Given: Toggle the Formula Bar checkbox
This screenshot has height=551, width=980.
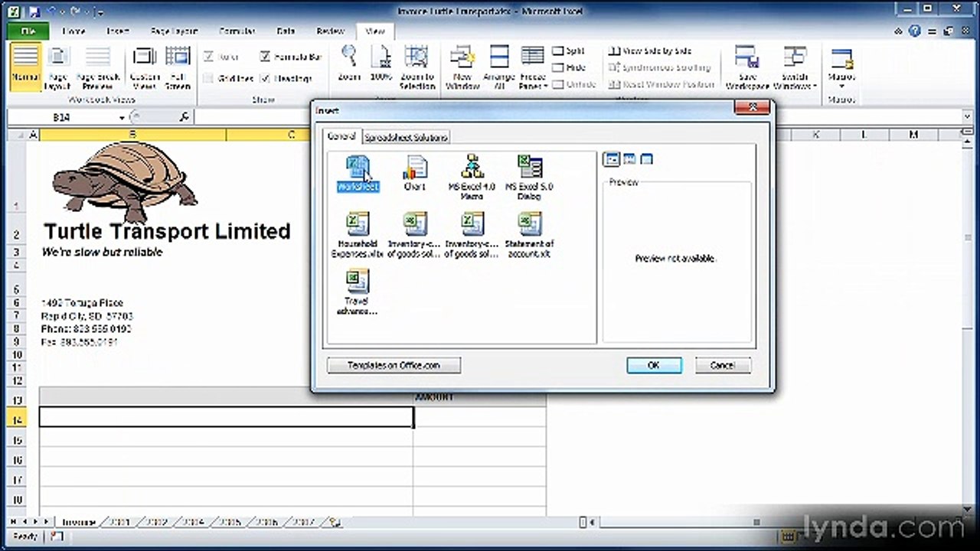Looking at the screenshot, I should tap(291, 57).
